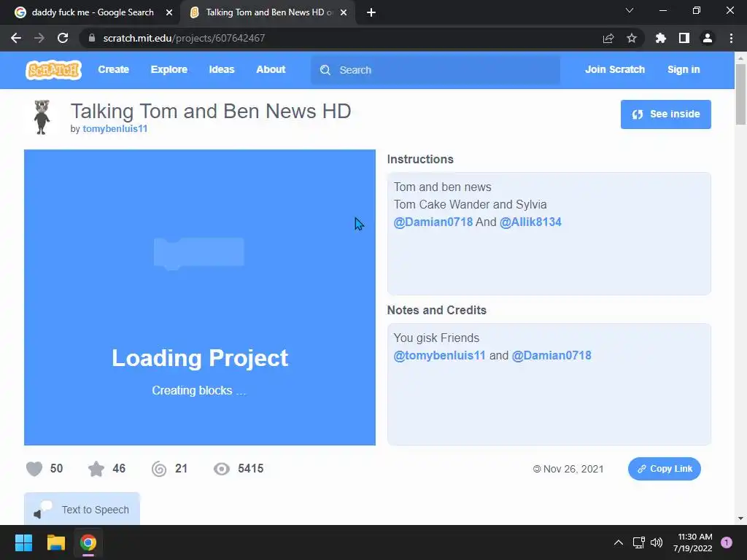Open @Damian0718 link in Instructions
Image resolution: width=747 pixels, height=560 pixels.
pos(433,222)
